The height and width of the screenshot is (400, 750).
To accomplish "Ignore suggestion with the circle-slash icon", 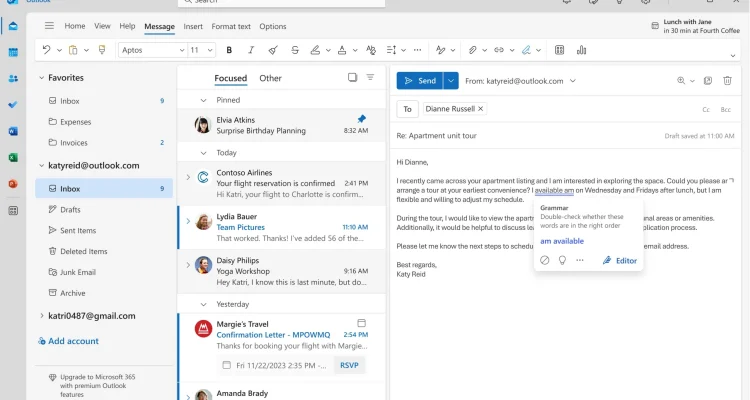I will click(x=544, y=260).
